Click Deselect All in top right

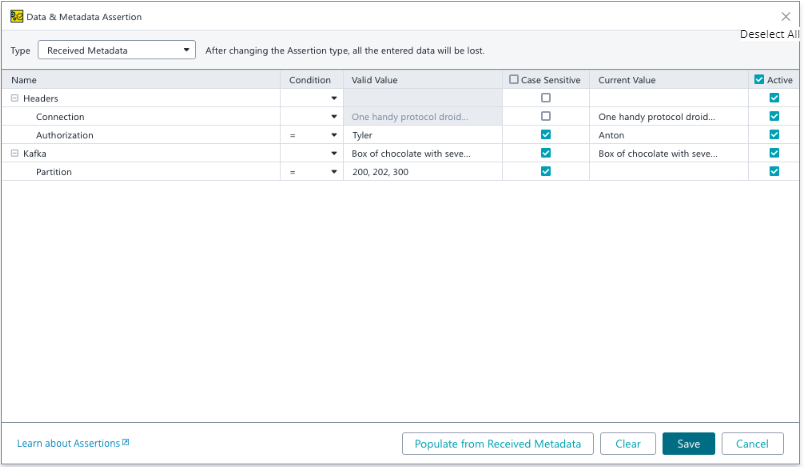coord(769,34)
